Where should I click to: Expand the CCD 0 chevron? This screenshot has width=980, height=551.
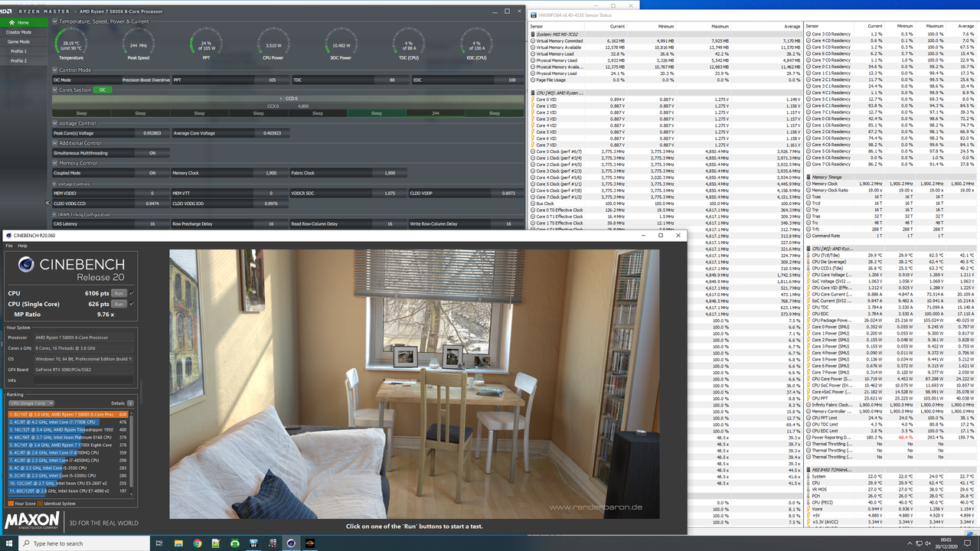(282, 98)
